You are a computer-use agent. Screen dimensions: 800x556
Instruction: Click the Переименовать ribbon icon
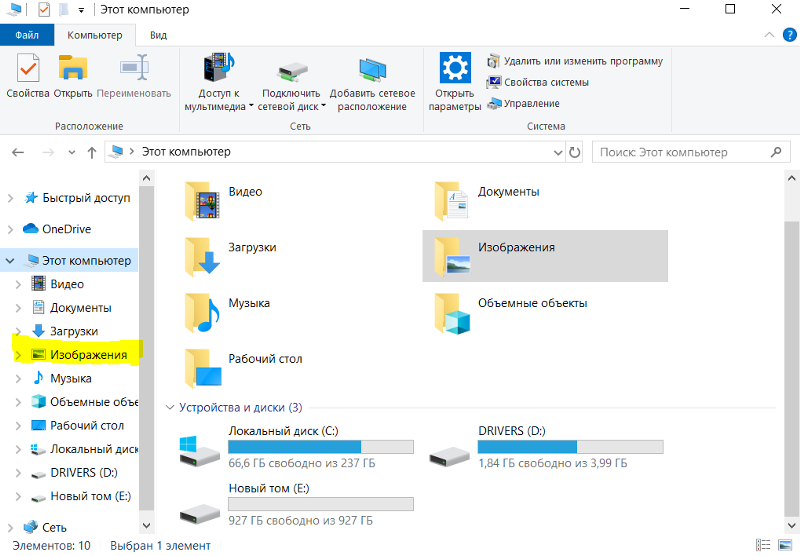click(x=134, y=68)
